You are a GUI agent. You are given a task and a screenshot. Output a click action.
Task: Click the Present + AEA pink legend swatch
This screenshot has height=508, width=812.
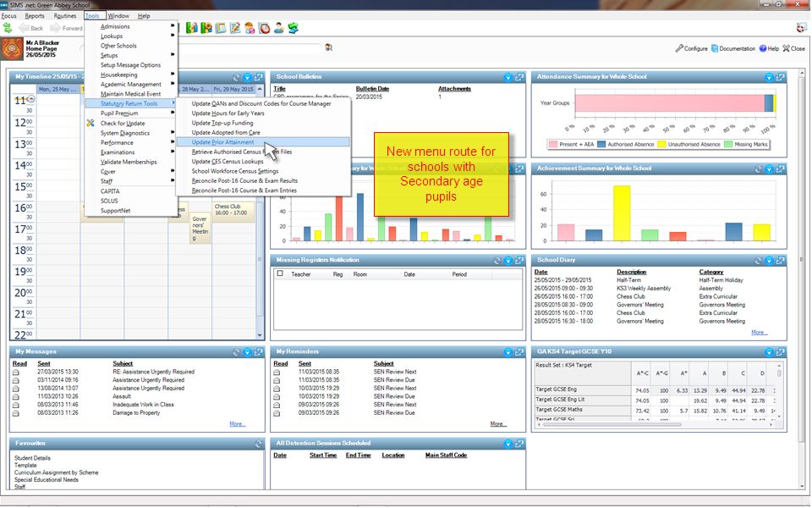553,144
